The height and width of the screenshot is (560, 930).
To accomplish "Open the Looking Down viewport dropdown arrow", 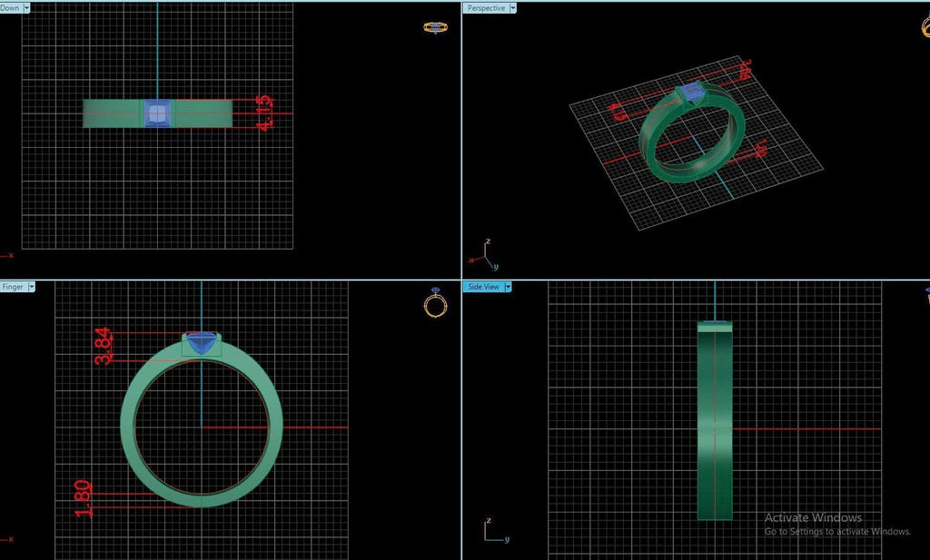I will tap(26, 7).
